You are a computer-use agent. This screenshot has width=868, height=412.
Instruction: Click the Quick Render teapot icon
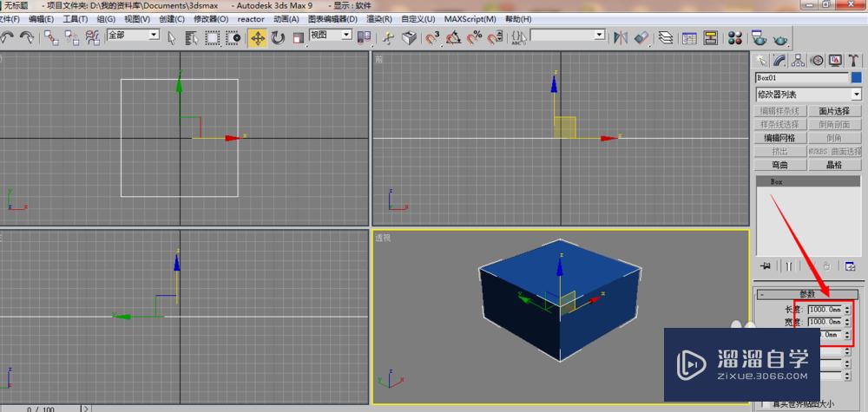(x=780, y=39)
